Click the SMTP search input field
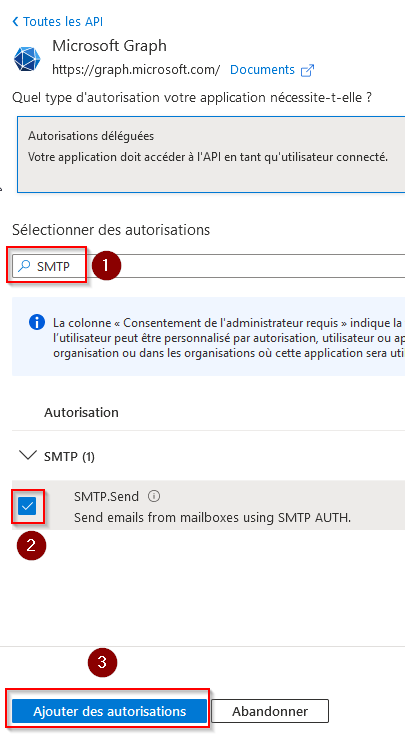Image resolution: width=405 pixels, height=734 pixels. click(208, 266)
